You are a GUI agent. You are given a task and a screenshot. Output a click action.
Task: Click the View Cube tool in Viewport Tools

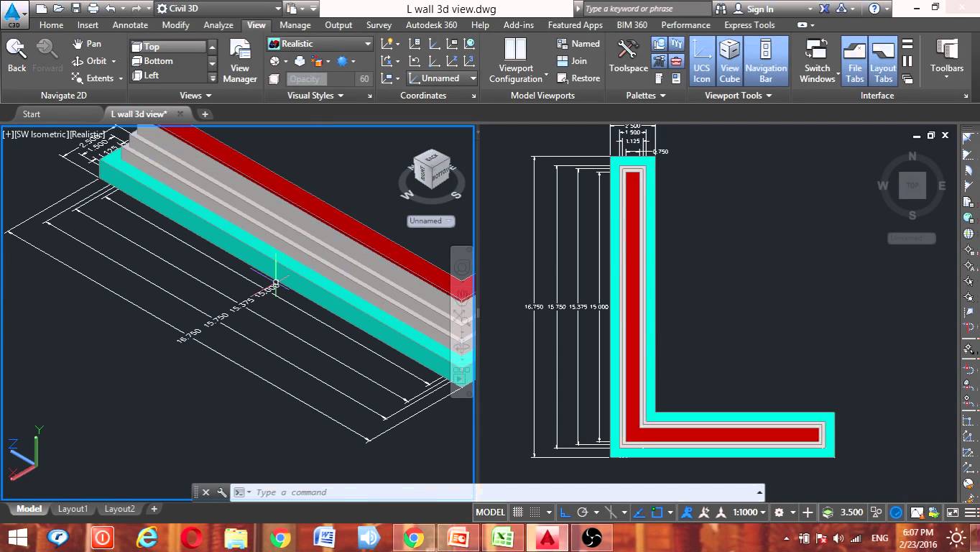(x=729, y=60)
